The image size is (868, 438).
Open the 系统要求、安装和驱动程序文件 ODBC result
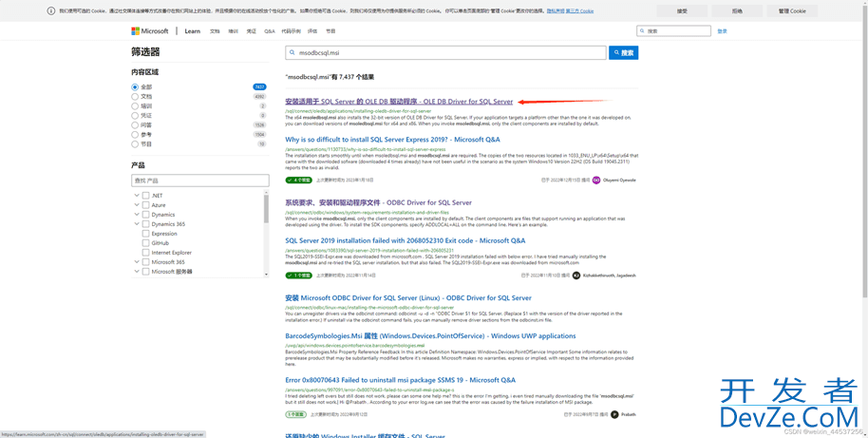point(378,202)
